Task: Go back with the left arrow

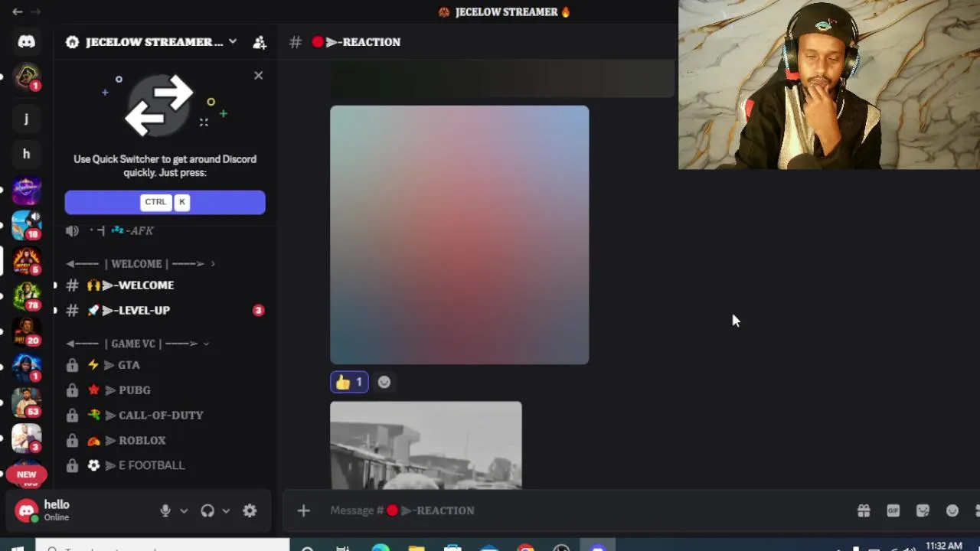Action: pos(17,11)
